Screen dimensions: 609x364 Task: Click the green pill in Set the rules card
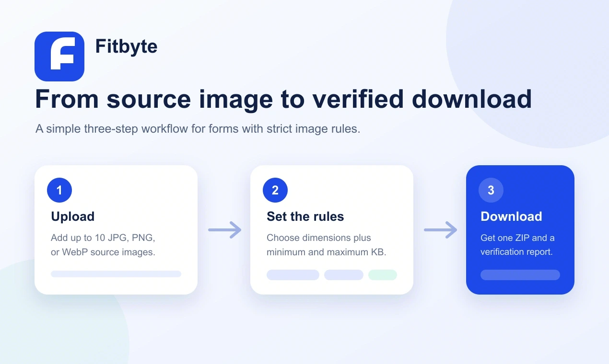click(x=383, y=275)
